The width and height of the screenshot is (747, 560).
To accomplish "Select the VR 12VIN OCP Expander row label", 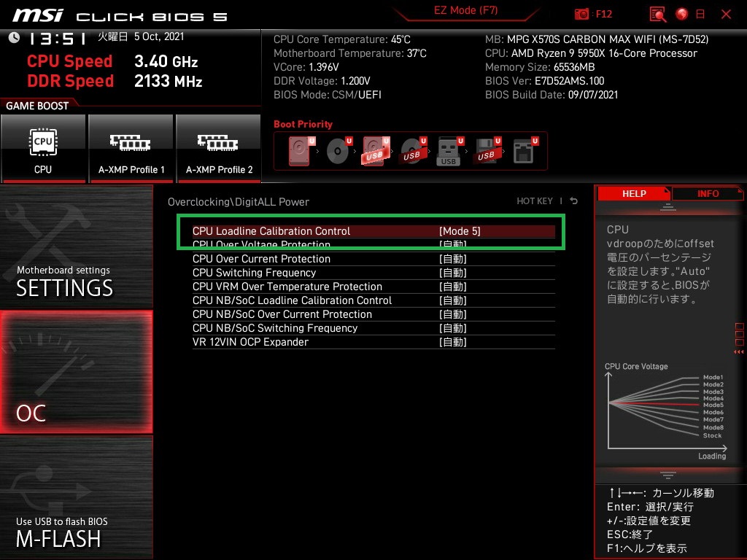I will pyautogui.click(x=250, y=341).
